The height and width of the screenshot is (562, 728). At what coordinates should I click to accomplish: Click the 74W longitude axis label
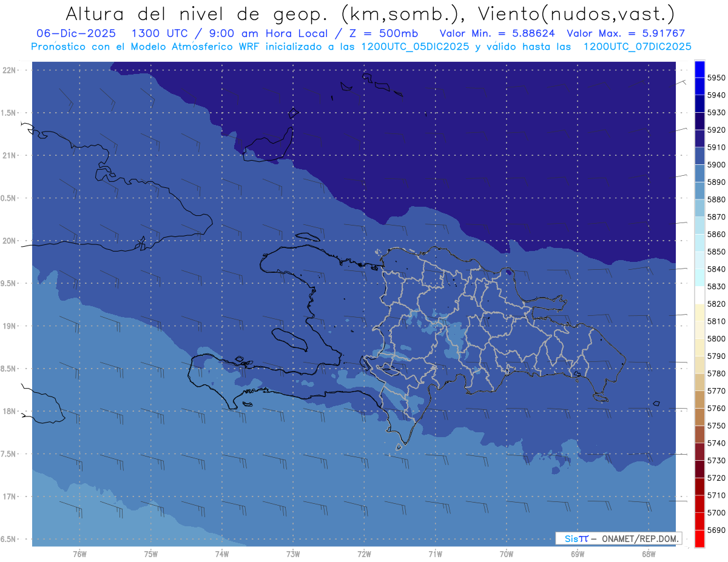(221, 554)
